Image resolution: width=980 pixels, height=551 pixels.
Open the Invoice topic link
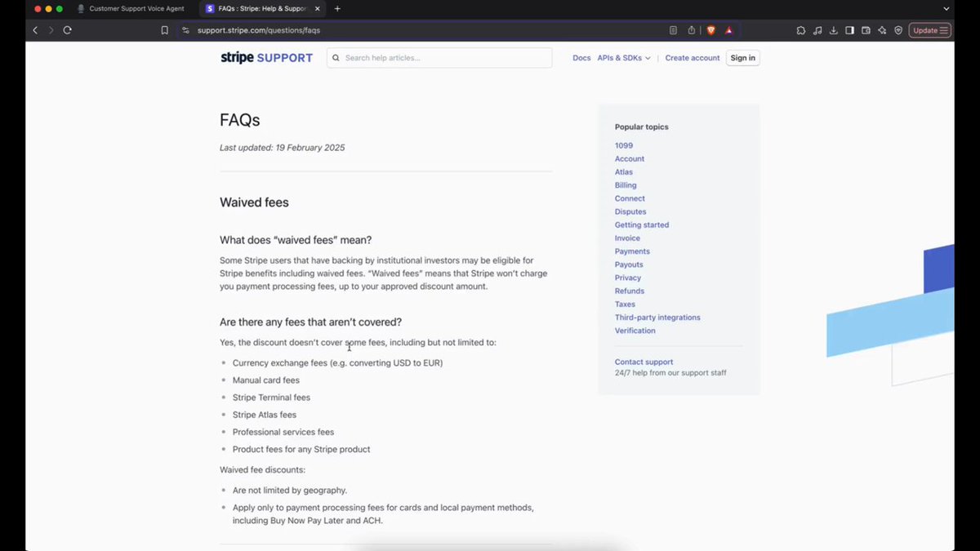point(627,238)
